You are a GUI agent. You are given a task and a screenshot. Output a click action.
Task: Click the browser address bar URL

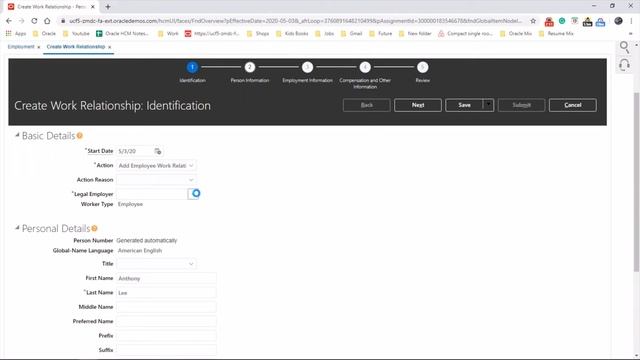296,21
